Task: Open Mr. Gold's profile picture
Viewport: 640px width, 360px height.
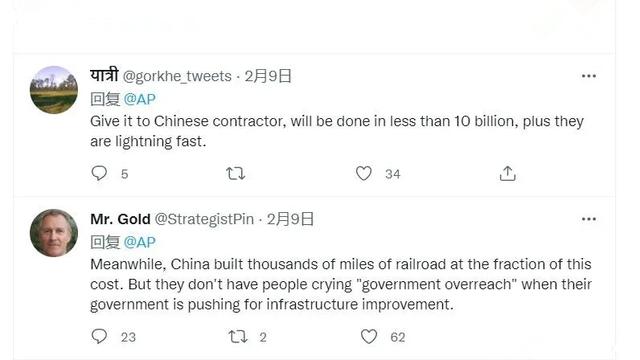Action: [54, 233]
